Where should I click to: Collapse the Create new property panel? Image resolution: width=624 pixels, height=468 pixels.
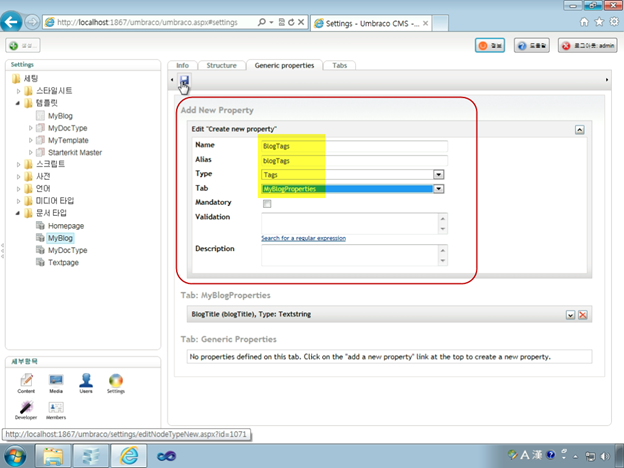tap(579, 130)
